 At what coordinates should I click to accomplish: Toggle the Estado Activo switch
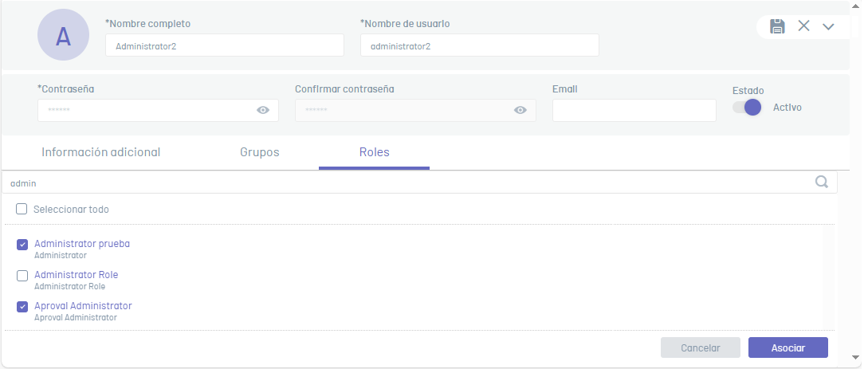[x=747, y=108]
